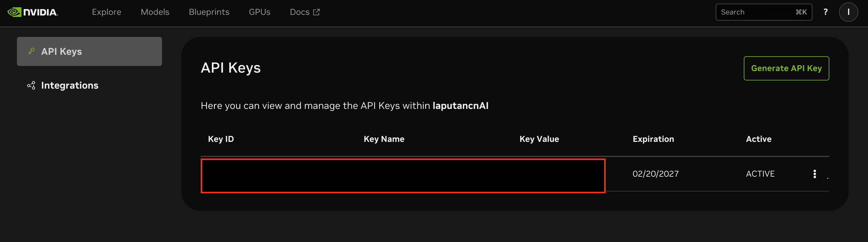Switch selection to Integrations in sidebar
The width and height of the screenshot is (868, 242).
coord(70,85)
